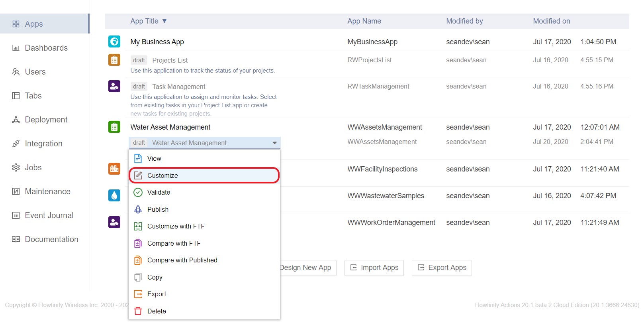Sort by App Title column arrow

coord(164,21)
